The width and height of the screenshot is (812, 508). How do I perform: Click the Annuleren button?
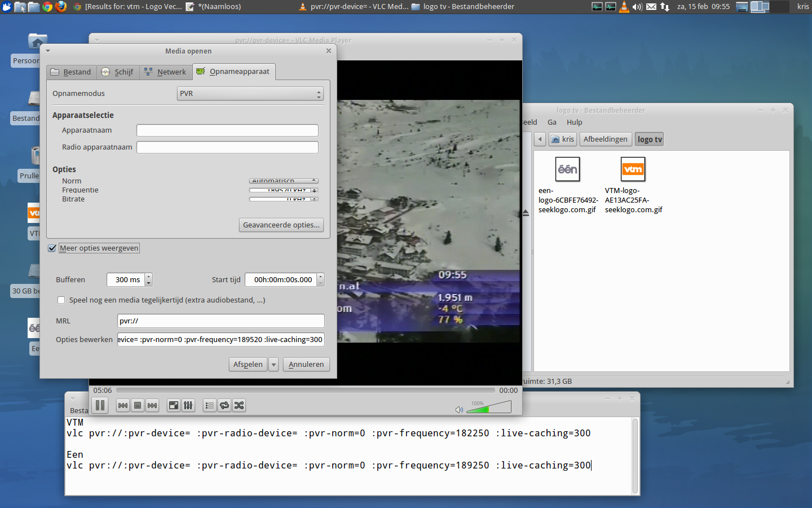click(306, 365)
